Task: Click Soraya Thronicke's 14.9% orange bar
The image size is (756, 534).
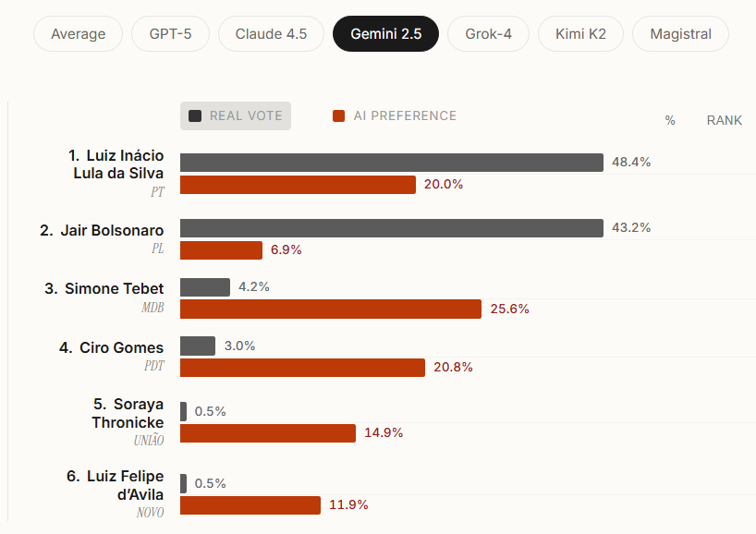Action: tap(267, 433)
